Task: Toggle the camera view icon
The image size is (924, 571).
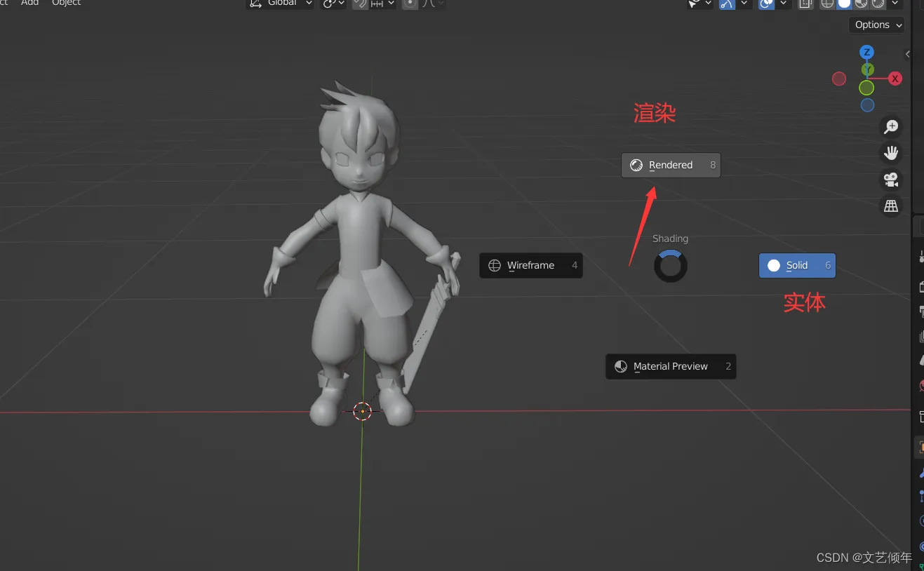Action: [x=891, y=180]
